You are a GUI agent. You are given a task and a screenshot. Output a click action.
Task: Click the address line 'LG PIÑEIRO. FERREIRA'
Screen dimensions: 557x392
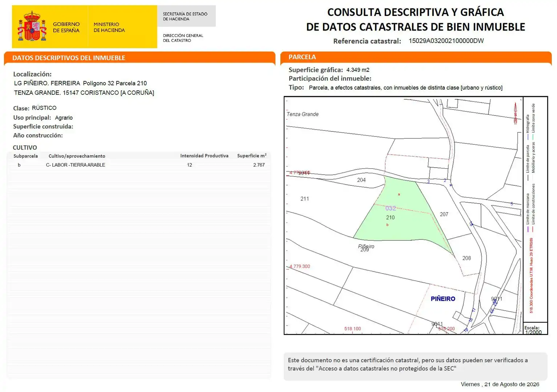(80, 83)
